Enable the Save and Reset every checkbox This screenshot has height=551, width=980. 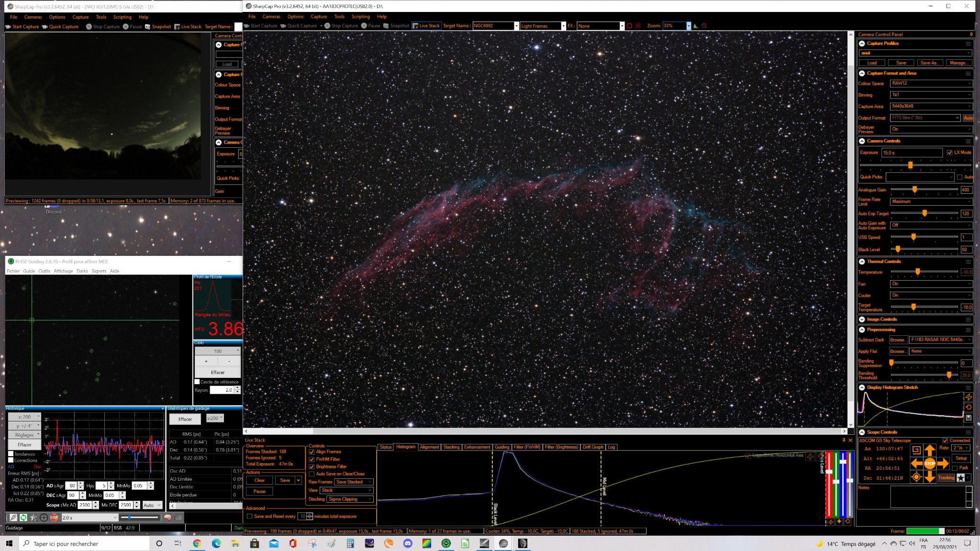[249, 517]
